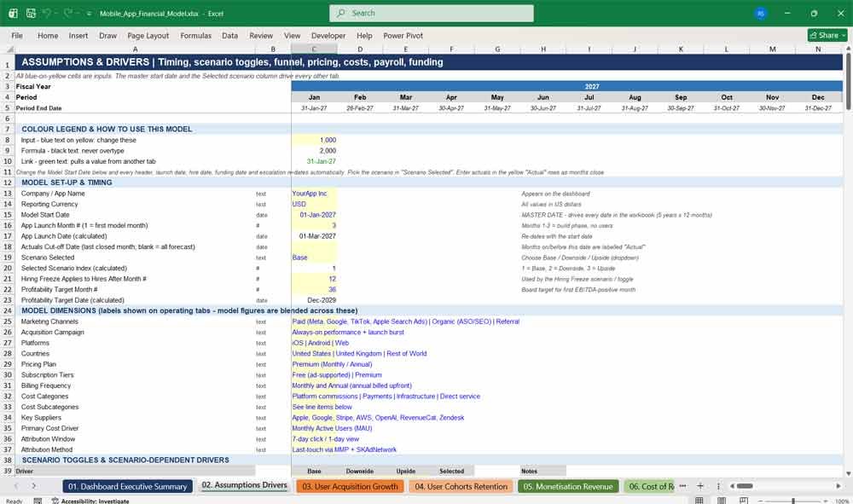The height and width of the screenshot is (504, 853).
Task: Click the Excel app icon in title bar
Action: [x=13, y=13]
